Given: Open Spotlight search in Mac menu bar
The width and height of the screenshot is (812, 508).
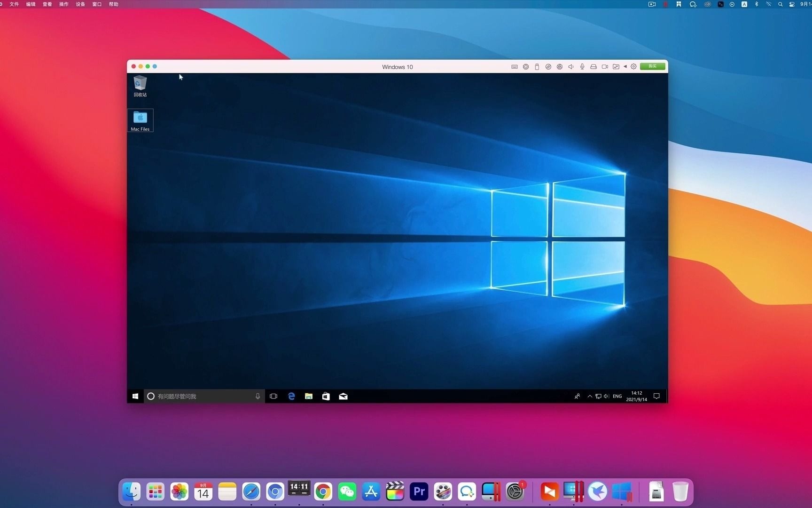Looking at the screenshot, I should pyautogui.click(x=781, y=4).
